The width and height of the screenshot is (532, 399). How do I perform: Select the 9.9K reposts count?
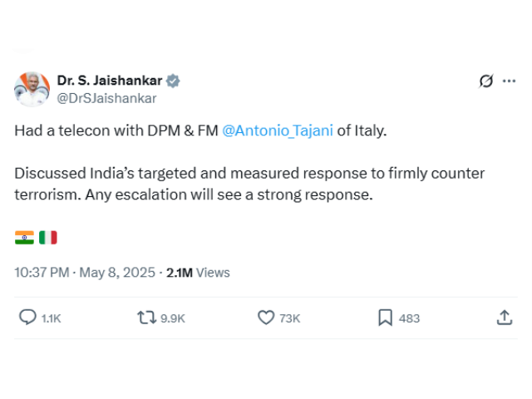(173, 318)
